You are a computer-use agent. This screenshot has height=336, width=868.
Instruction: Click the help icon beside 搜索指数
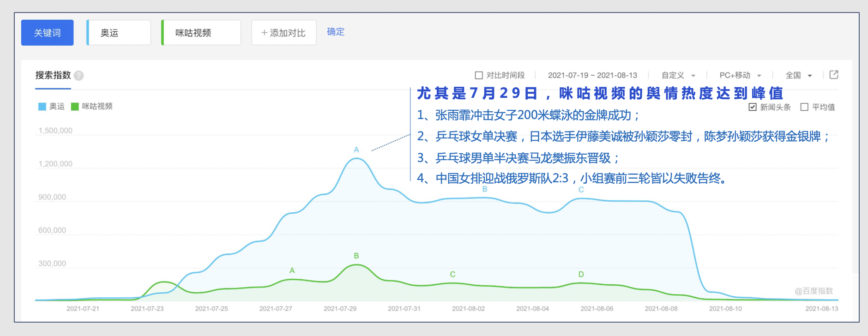click(x=79, y=76)
